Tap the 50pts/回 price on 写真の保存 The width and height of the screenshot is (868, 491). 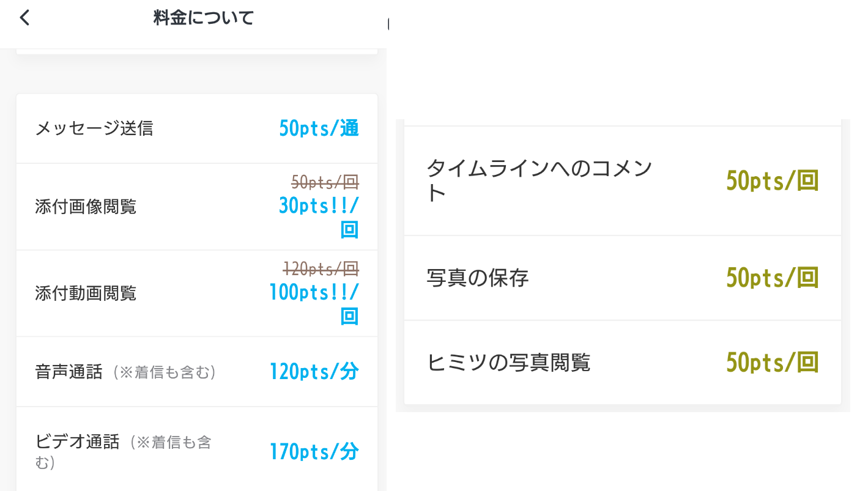coord(773,278)
